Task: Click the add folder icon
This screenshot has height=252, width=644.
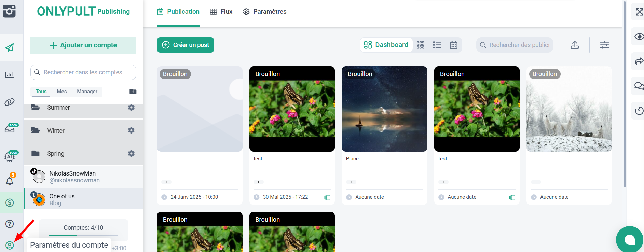Action: [x=133, y=92]
